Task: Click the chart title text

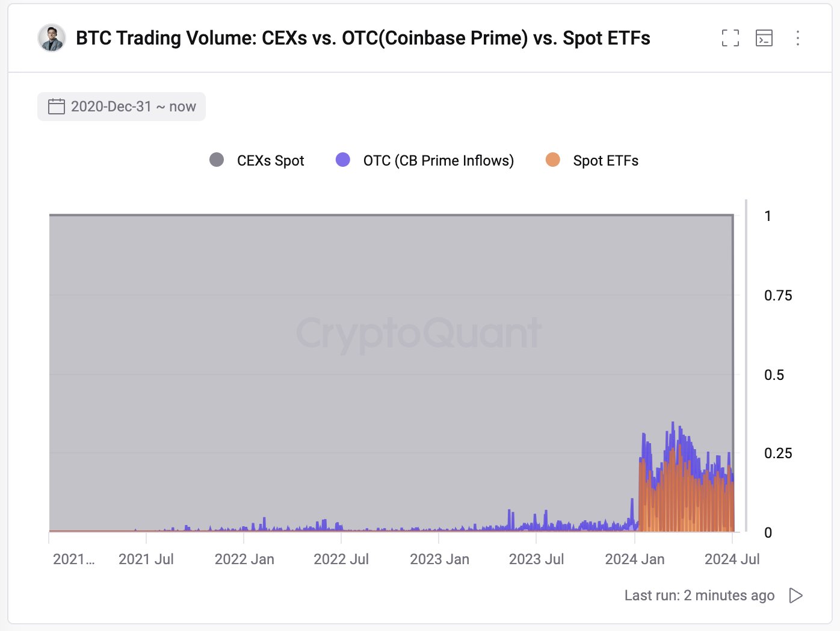Action: pos(363,38)
